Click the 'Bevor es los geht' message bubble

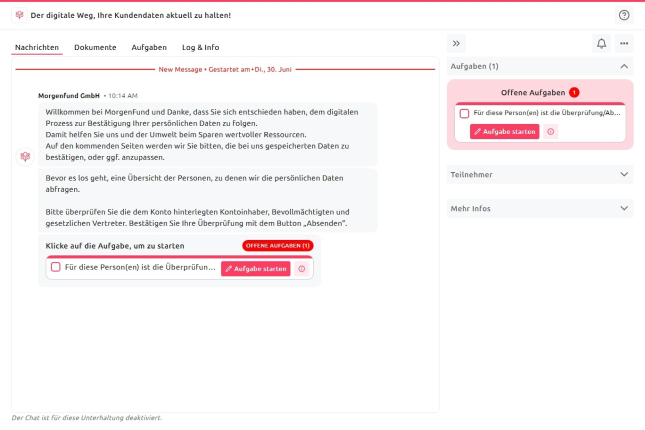click(x=208, y=201)
